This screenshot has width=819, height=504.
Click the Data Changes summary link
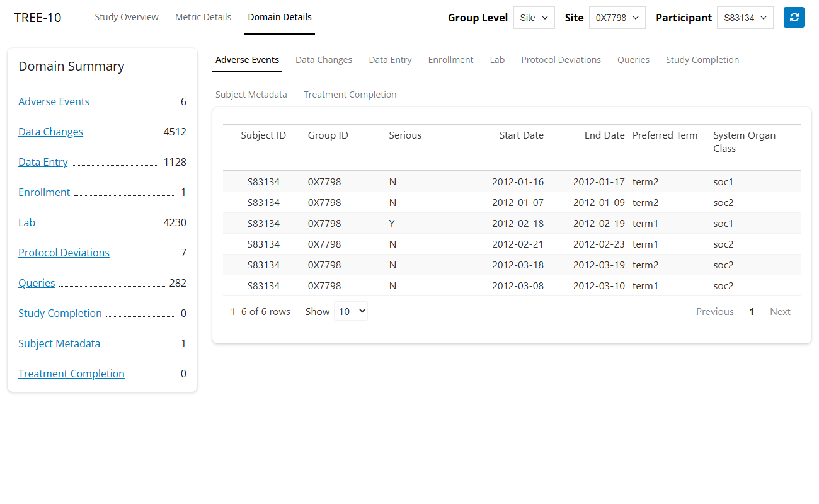coord(50,132)
